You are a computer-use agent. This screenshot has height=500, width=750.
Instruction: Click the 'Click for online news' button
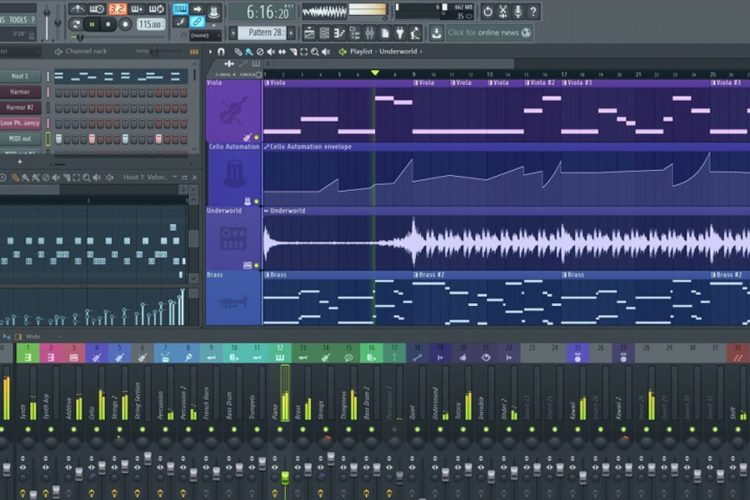tap(482, 33)
